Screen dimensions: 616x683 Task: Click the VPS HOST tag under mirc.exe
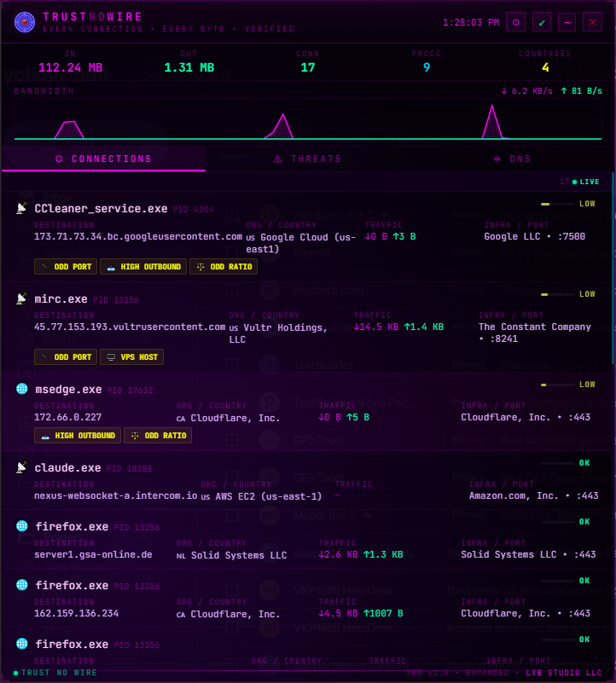[131, 357]
